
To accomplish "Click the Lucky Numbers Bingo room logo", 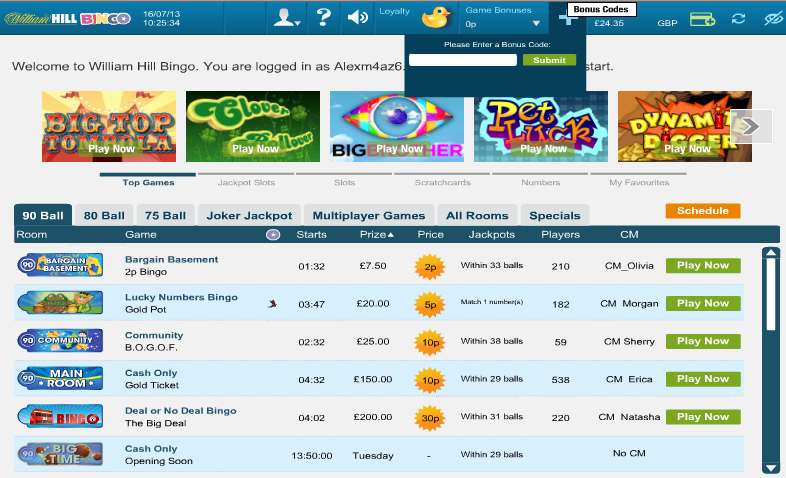I will click(x=60, y=303).
